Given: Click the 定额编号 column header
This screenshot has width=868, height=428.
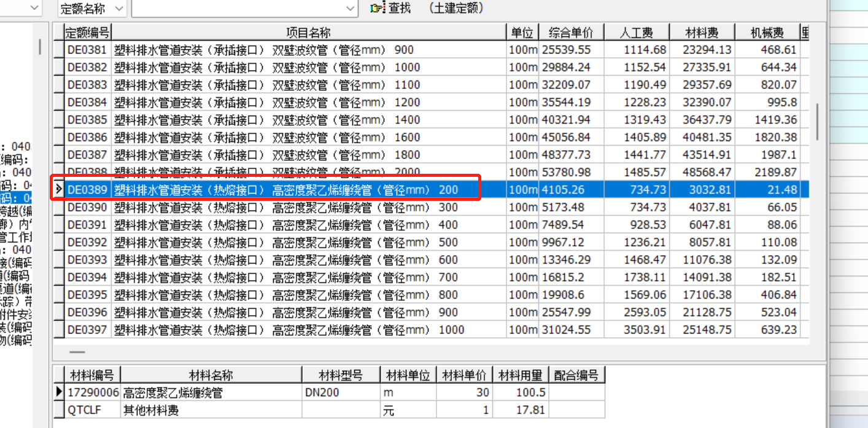Looking at the screenshot, I should [x=88, y=33].
